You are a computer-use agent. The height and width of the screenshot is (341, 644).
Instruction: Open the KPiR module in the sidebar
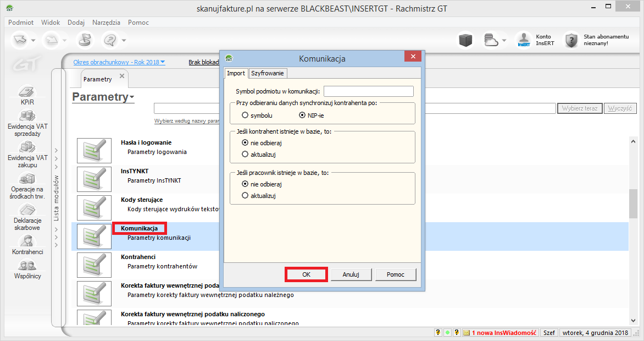point(27,95)
